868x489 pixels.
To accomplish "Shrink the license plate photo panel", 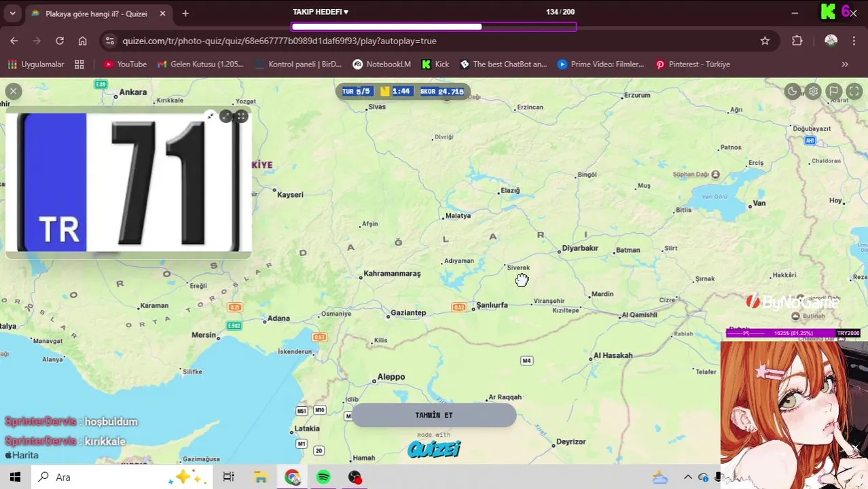I will [211, 116].
